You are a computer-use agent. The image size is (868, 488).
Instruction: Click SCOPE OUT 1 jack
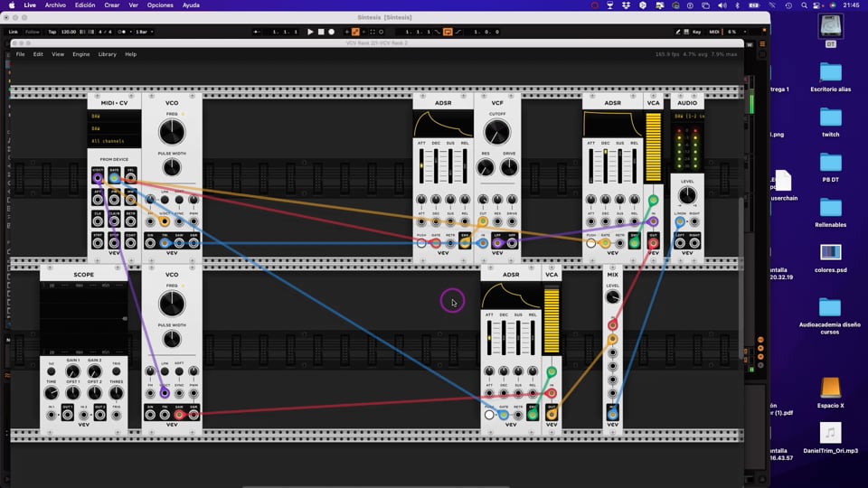click(x=68, y=415)
